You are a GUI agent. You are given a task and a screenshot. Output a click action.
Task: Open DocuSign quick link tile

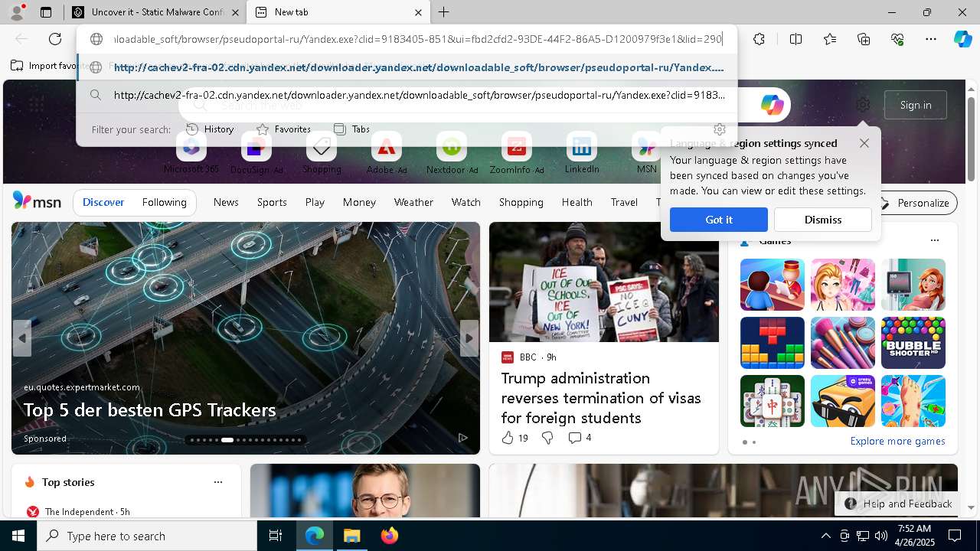click(256, 153)
